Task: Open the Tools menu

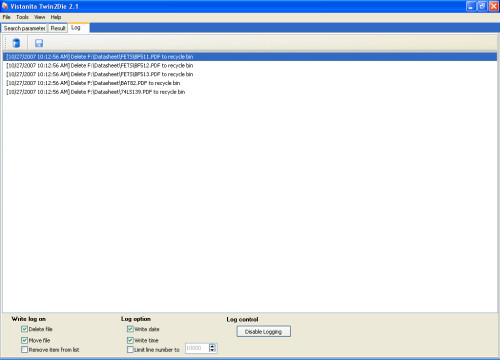Action: pyautogui.click(x=22, y=17)
